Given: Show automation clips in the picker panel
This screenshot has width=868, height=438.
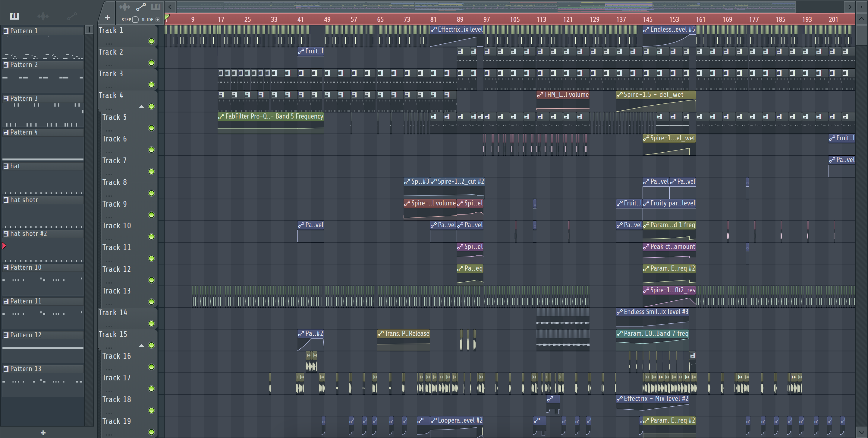Looking at the screenshot, I should (72, 16).
